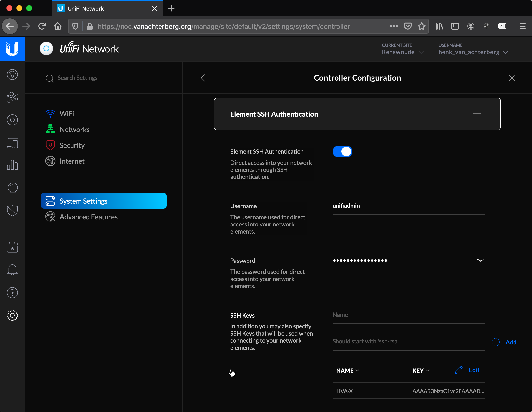Select System Settings in the menu
Screen dimensions: 532x412
[x=83, y=201]
